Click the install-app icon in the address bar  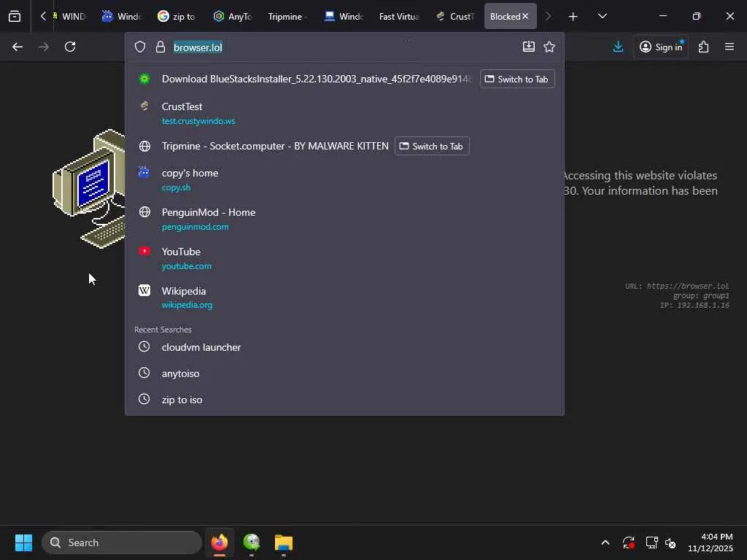click(x=528, y=47)
